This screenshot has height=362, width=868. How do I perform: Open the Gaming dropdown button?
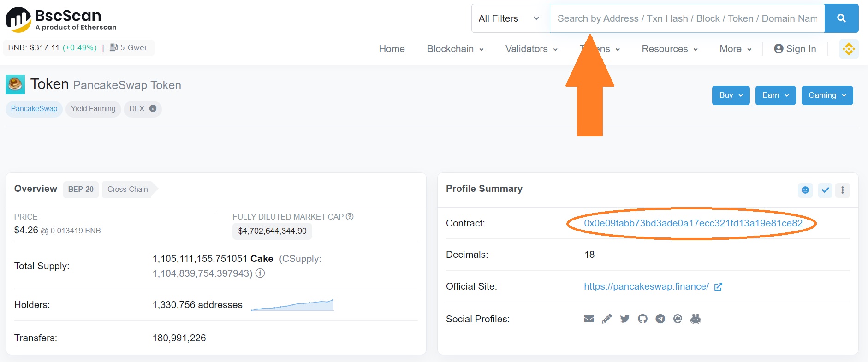point(827,95)
